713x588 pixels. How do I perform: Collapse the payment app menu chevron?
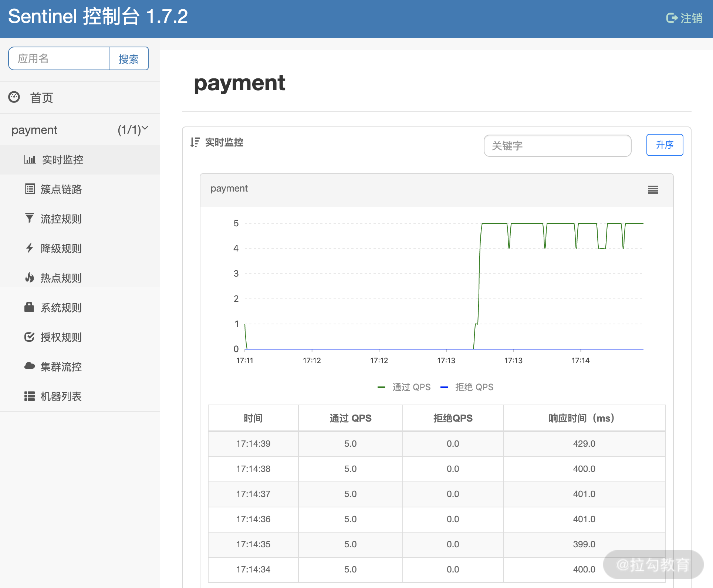coord(145,128)
